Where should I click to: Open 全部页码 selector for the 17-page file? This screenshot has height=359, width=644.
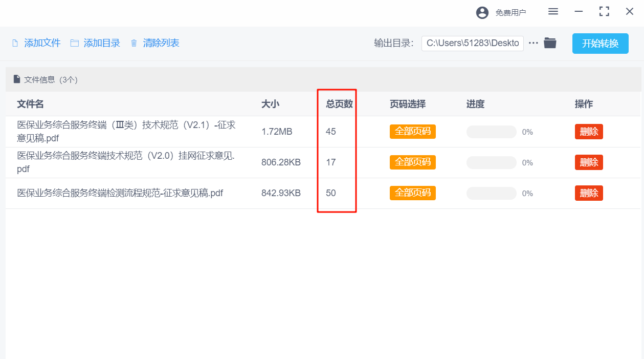click(412, 162)
